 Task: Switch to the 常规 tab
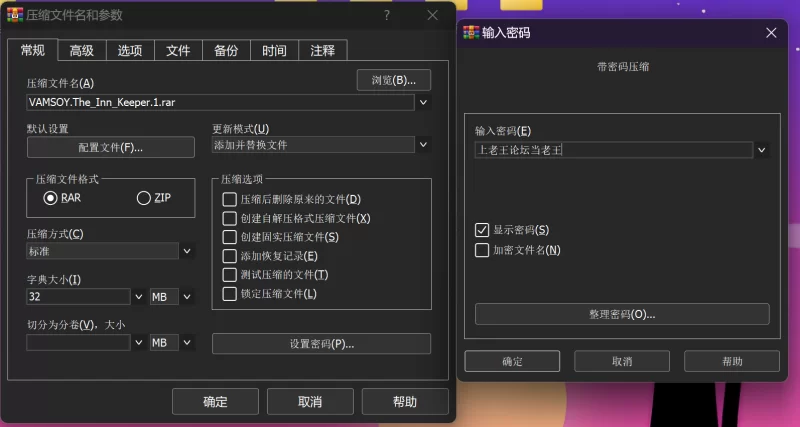[x=33, y=50]
